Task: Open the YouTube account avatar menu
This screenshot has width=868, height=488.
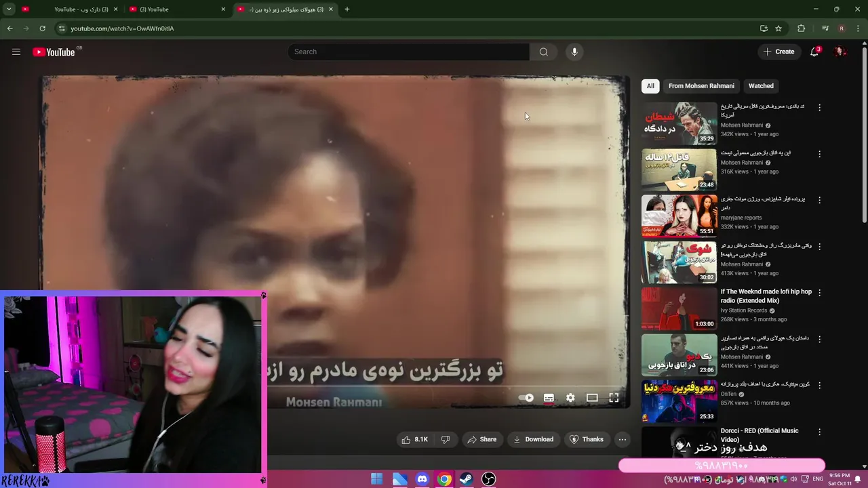Action: tap(840, 52)
